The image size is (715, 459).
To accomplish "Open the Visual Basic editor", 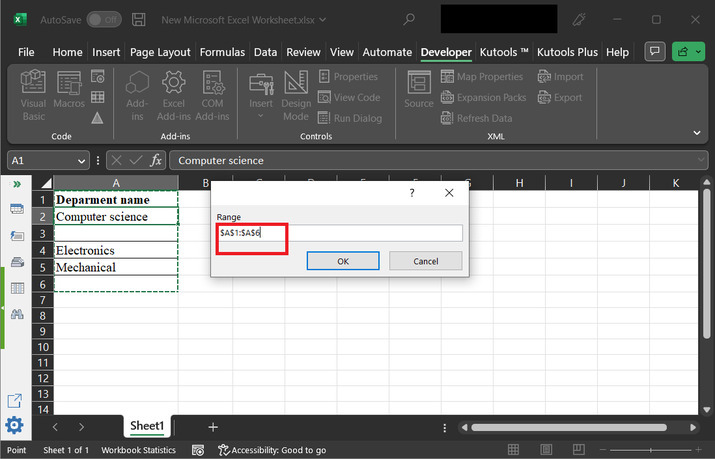I will click(33, 96).
